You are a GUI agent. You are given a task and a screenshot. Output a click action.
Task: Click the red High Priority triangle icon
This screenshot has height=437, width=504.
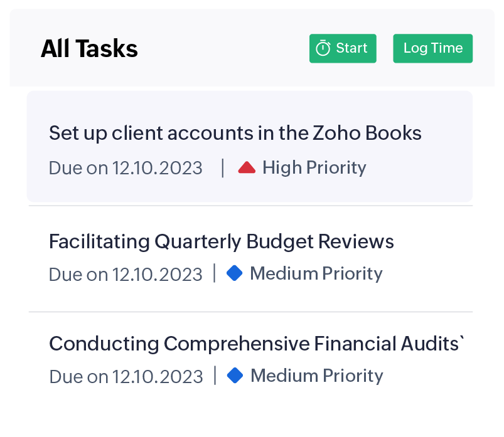(247, 167)
